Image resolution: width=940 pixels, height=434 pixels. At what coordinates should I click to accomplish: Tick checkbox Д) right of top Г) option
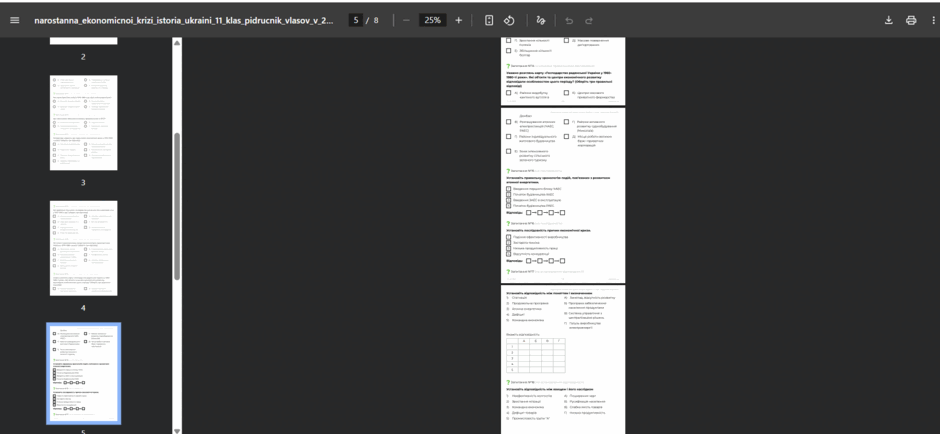[566, 41]
